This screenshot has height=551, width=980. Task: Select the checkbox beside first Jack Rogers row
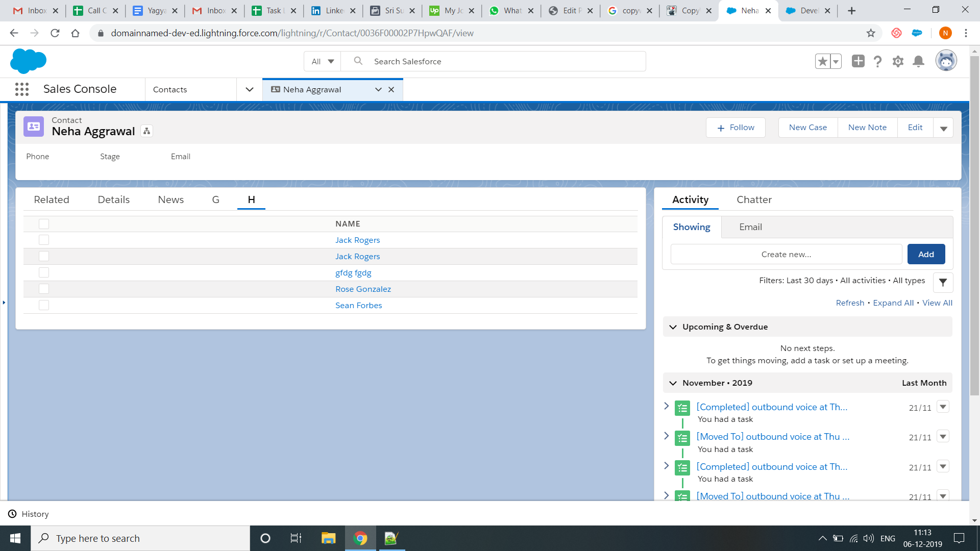(44, 240)
